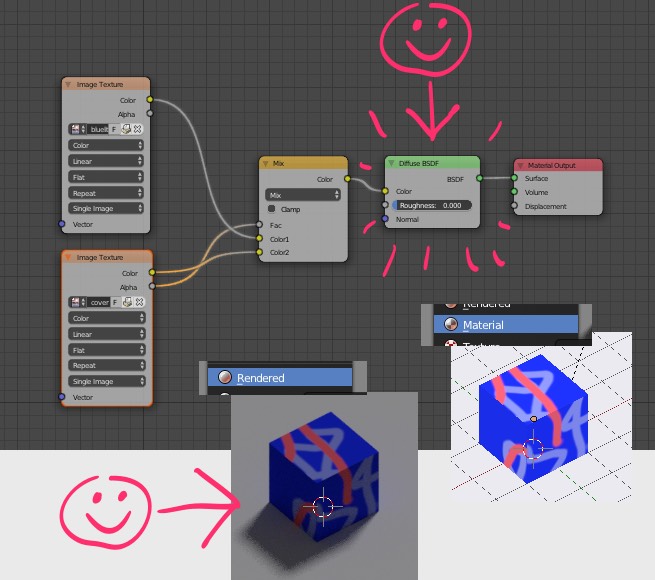Click the blueb image name field
The height and width of the screenshot is (580, 655).
[x=98, y=130]
